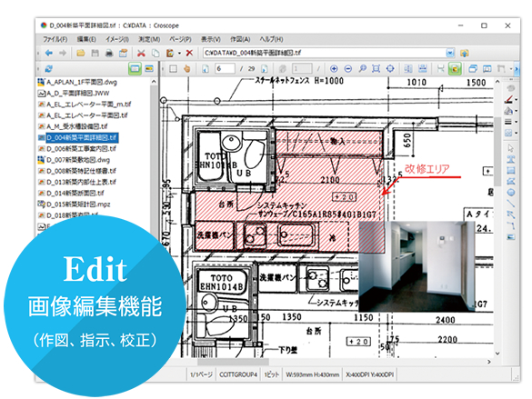Image resolution: width=532 pixels, height=399 pixels.
Task: Select D_015新築設計図.mpz in file list
Action: pos(75,204)
